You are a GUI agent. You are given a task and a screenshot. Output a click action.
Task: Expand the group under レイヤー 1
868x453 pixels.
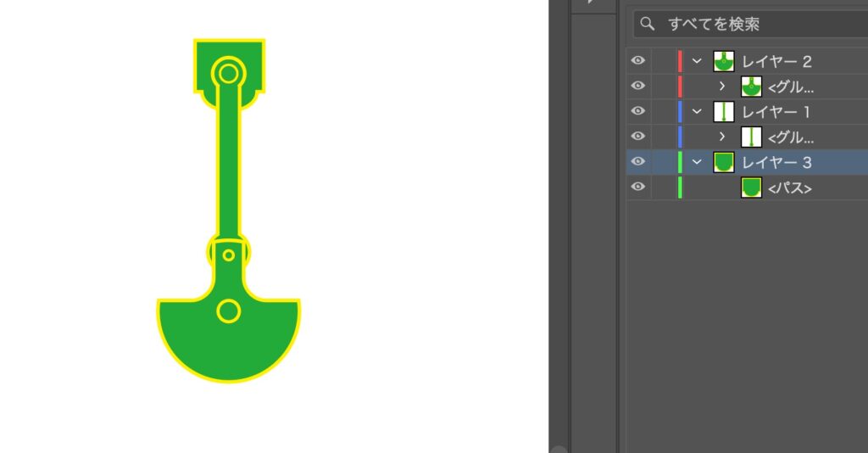(722, 137)
